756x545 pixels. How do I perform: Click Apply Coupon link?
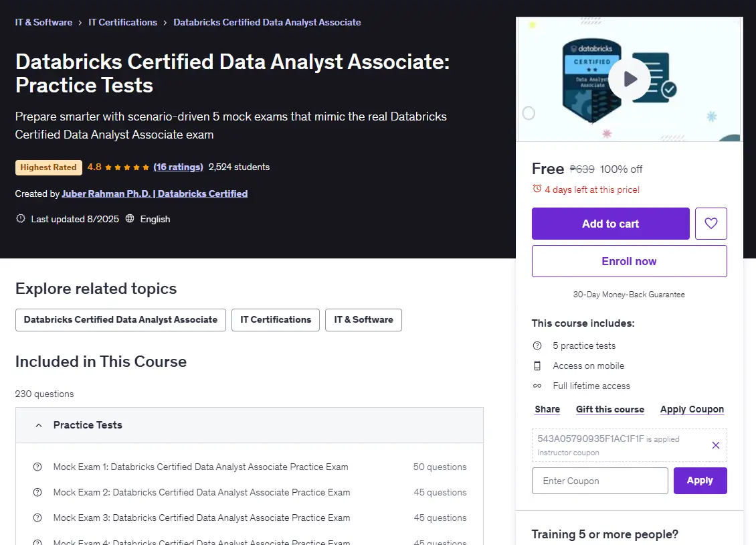(x=692, y=409)
